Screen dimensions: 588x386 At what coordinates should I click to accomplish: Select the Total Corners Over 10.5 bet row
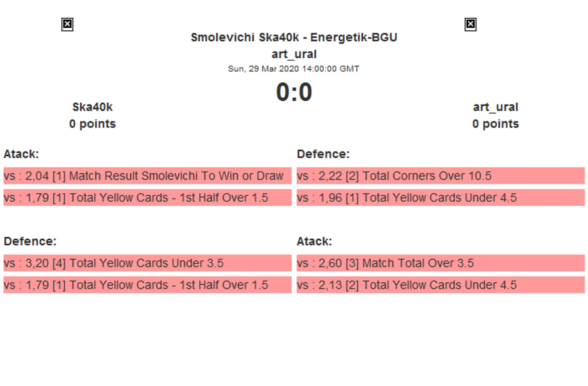click(x=441, y=176)
